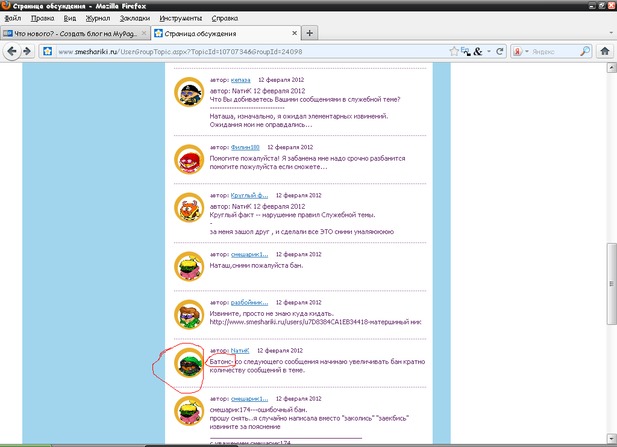Click the red avatar of Филин100
The height and width of the screenshot is (447, 617).
click(189, 159)
